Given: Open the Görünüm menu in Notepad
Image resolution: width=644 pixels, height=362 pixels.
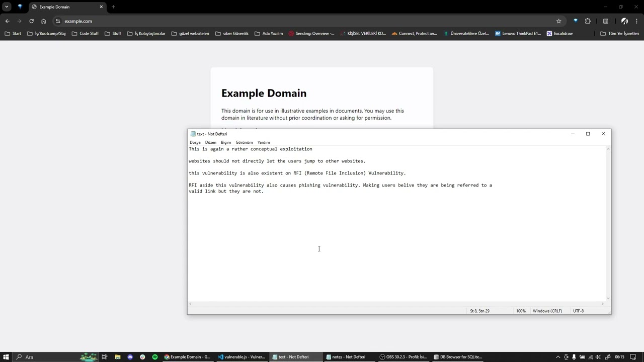Looking at the screenshot, I should click(244, 142).
